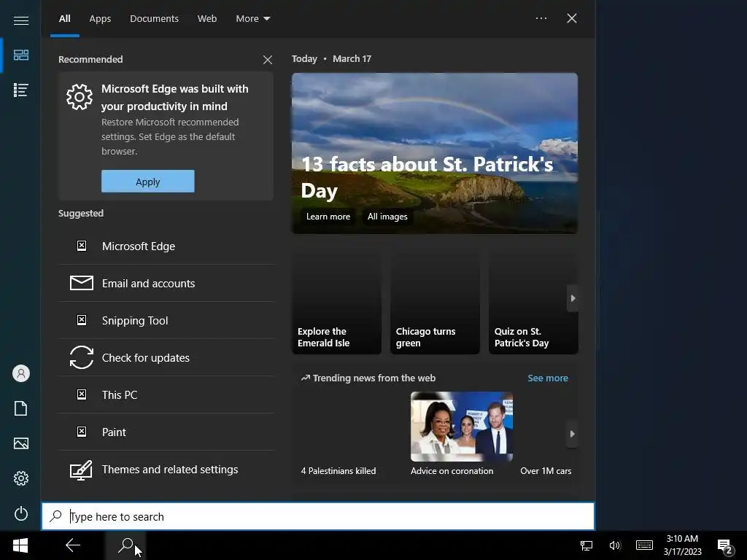
Task: Open 4 Palestinians killed news item
Action: pyautogui.click(x=338, y=471)
